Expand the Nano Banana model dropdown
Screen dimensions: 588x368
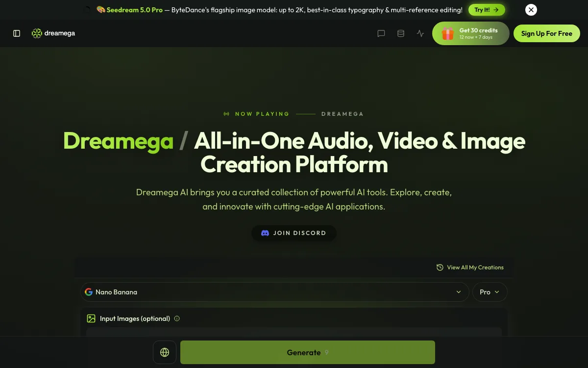tap(273, 292)
